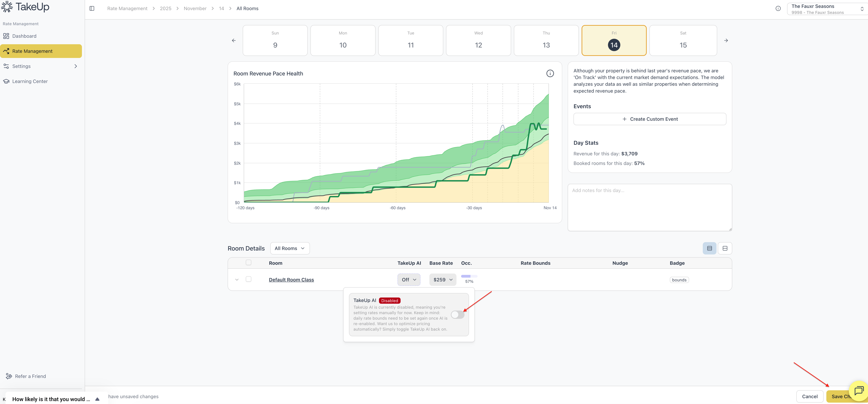Open Dashboard in the sidebar
The width and height of the screenshot is (868, 404).
click(24, 36)
